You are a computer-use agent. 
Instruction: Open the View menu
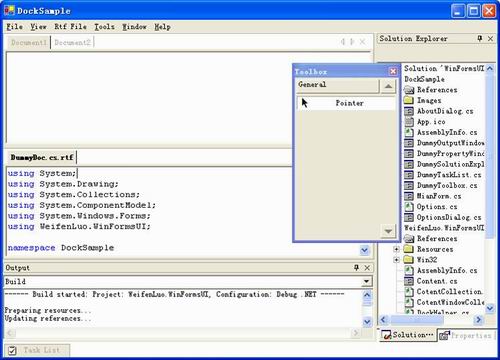38,27
